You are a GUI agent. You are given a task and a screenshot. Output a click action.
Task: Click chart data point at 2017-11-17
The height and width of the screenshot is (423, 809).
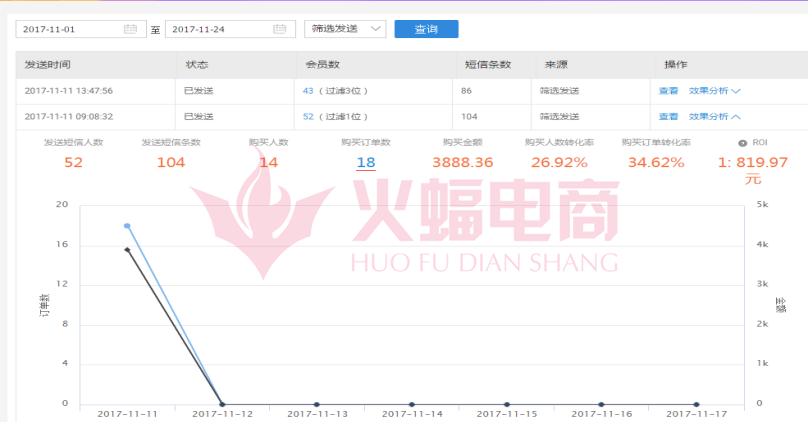pos(697,404)
